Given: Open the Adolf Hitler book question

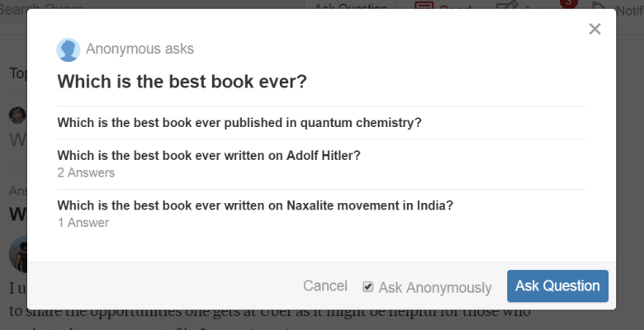Looking at the screenshot, I should pos(209,155).
